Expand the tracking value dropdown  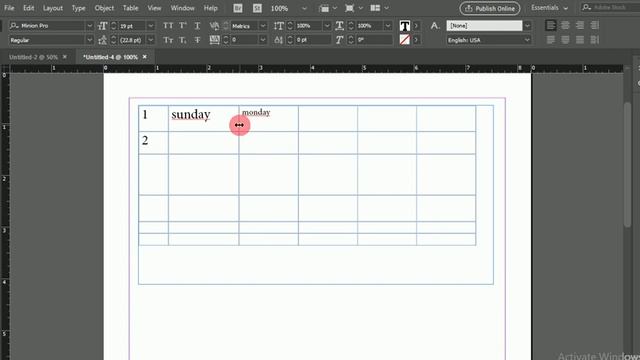click(x=263, y=40)
